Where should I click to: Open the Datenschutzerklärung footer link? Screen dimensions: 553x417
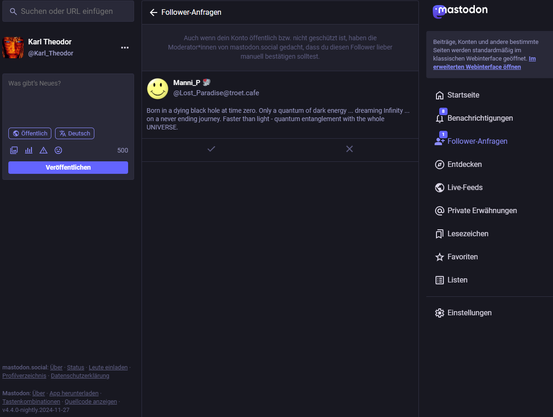(x=80, y=376)
